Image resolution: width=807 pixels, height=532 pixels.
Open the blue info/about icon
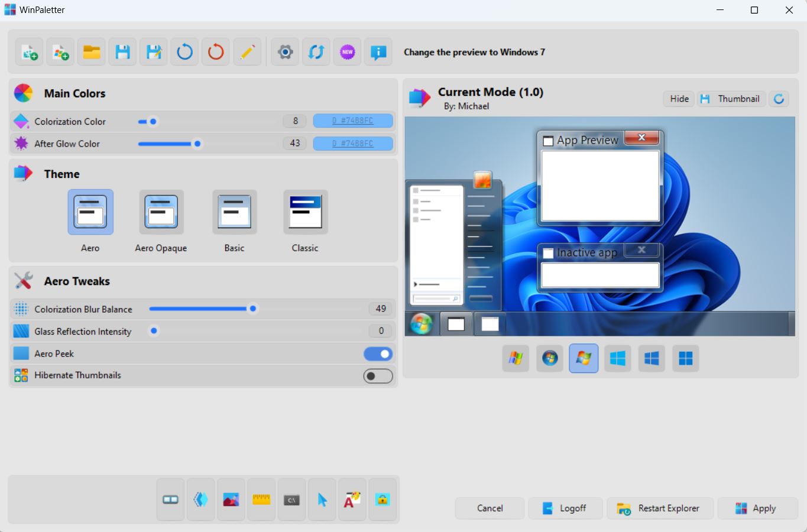(x=378, y=53)
